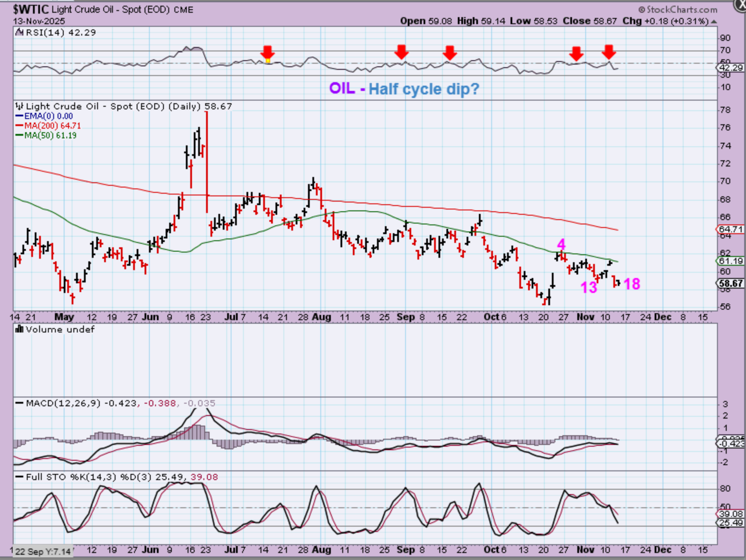Image resolution: width=746 pixels, height=560 pixels.
Task: Click the date 13-Nov-2025
Action: pos(39,21)
